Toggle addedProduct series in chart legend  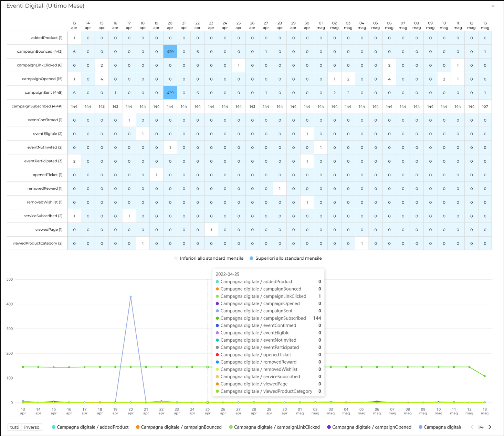[x=90, y=427]
